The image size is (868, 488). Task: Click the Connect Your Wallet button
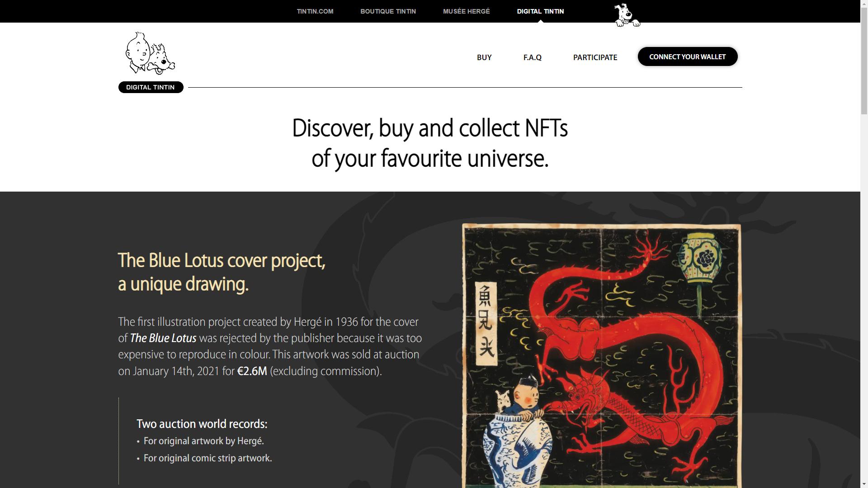(688, 56)
